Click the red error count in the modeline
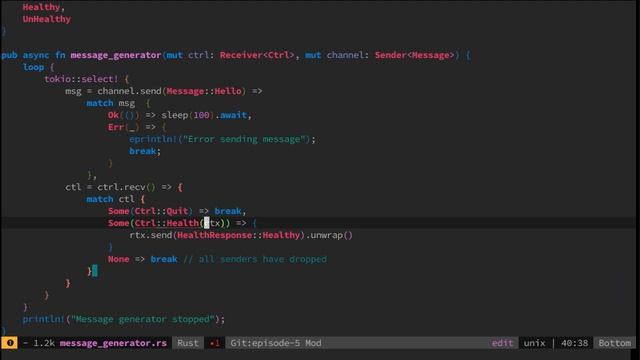 [215, 343]
